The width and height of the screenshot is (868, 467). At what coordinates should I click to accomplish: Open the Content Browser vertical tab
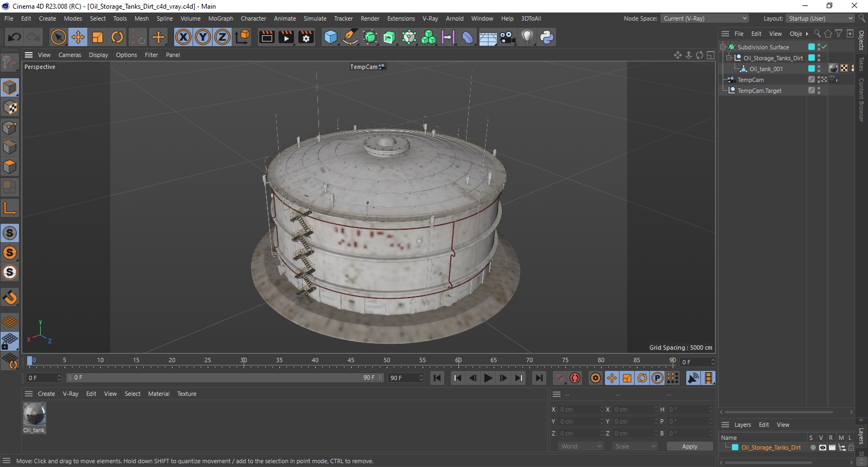tap(861, 100)
